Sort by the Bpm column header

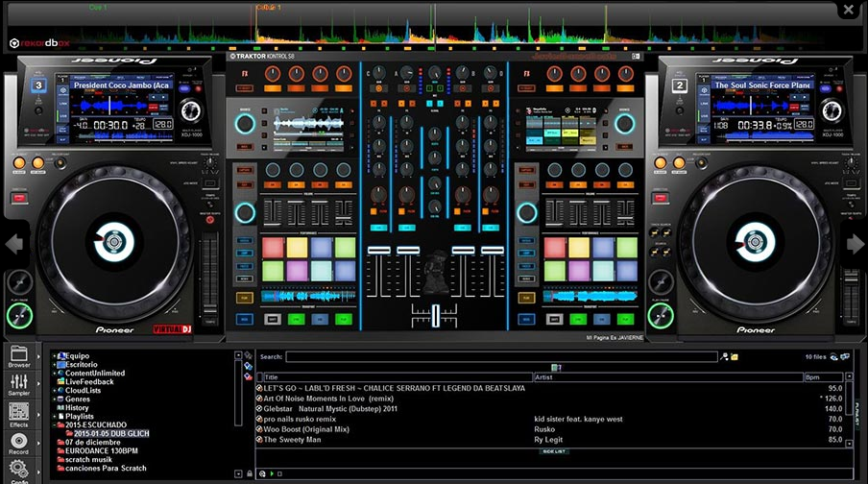pos(824,377)
